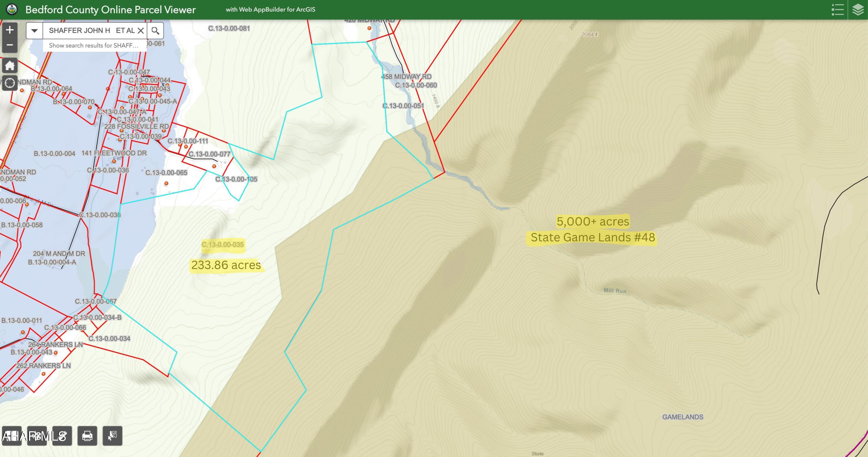
Task: Open the Layer List panel
Action: [858, 10]
